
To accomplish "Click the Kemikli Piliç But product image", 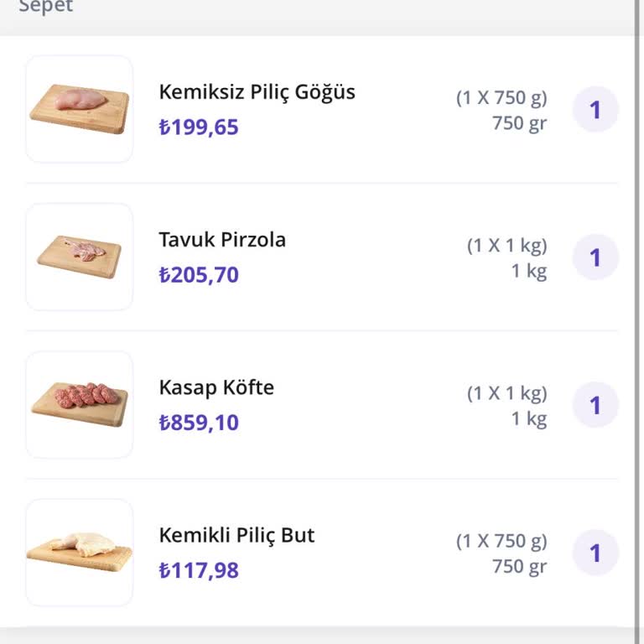I will (80, 552).
